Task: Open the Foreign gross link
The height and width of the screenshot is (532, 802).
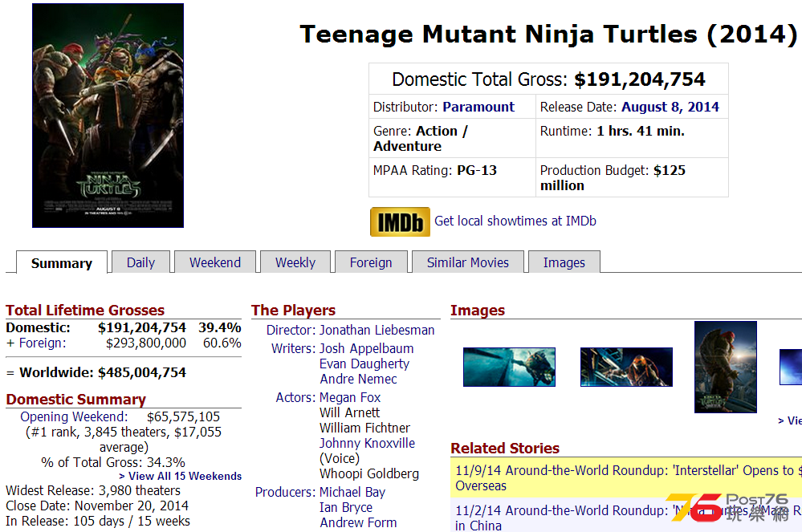Action: click(x=43, y=343)
